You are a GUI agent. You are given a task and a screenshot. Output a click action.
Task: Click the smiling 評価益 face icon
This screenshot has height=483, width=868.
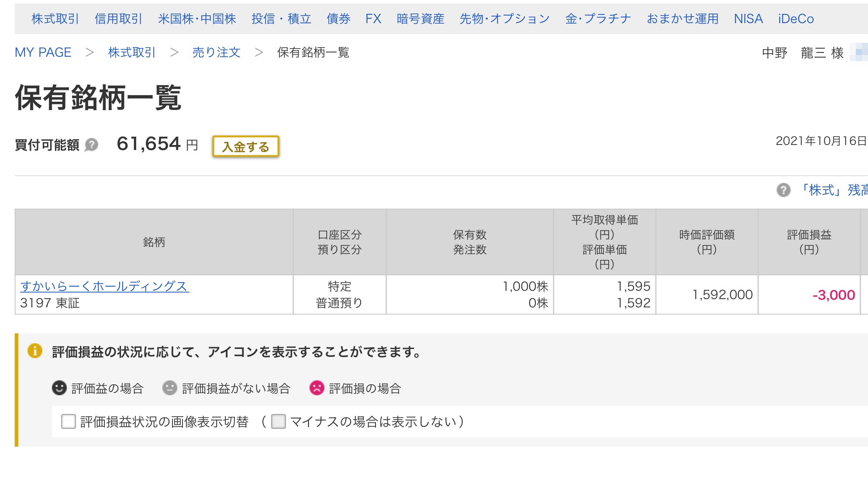[x=59, y=388]
